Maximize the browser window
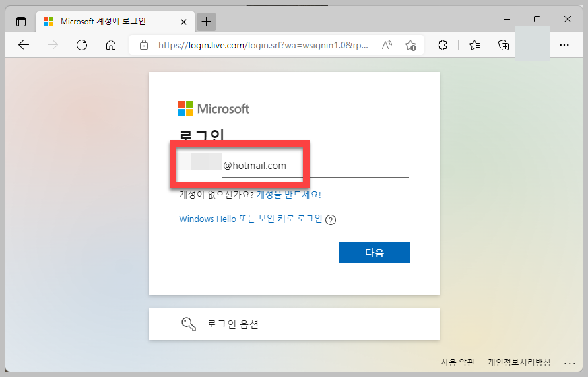This screenshot has height=377, width=588. 537,19
